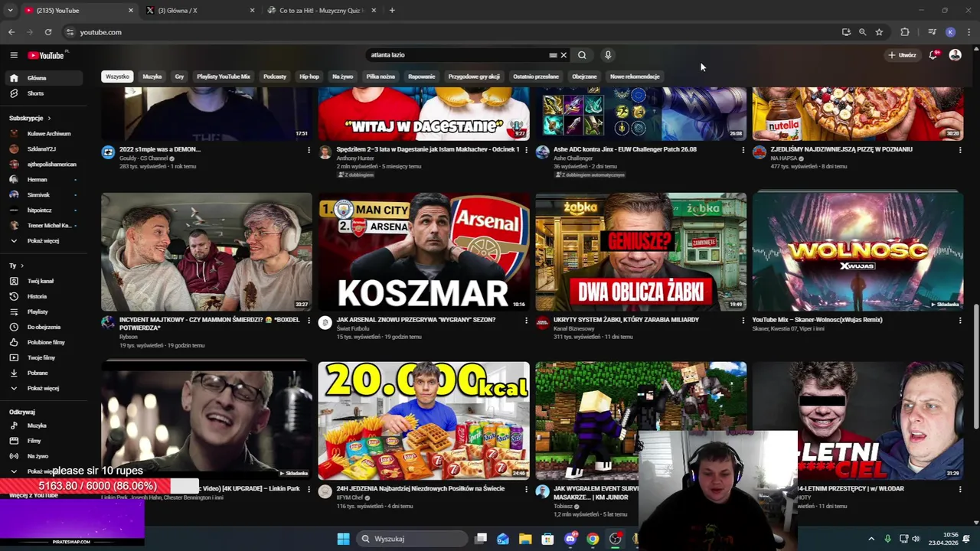Screen dimensions: 980x551
Task: Open the Subskrypcje section chevron
Action: click(x=49, y=119)
